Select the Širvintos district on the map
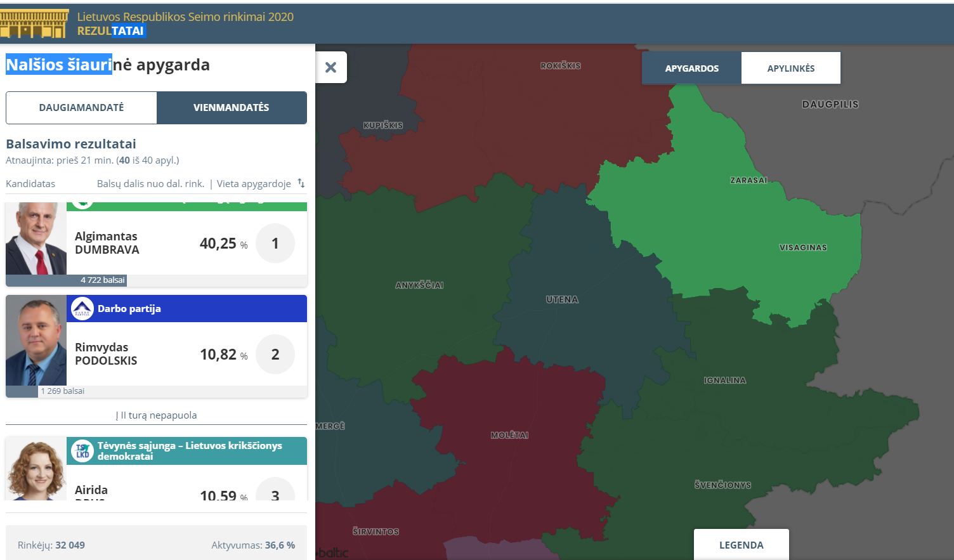The width and height of the screenshot is (954, 560). pos(376,531)
